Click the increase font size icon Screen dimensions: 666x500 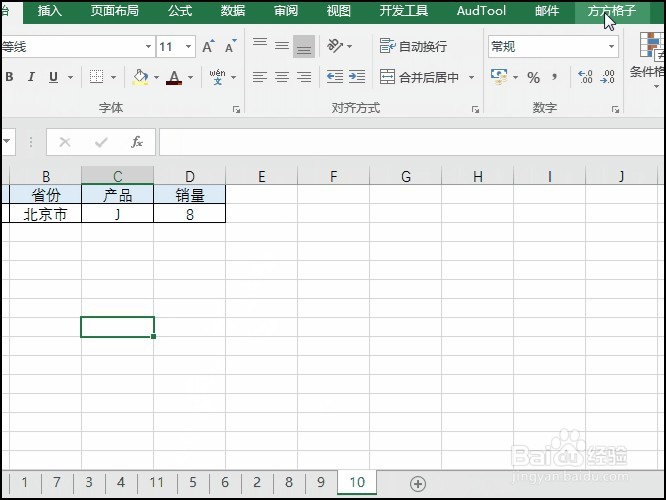coord(208,46)
